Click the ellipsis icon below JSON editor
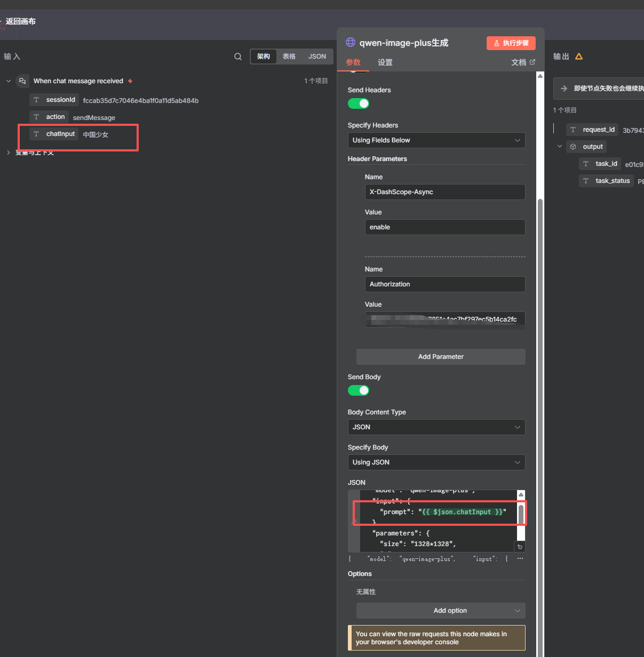 (520, 559)
